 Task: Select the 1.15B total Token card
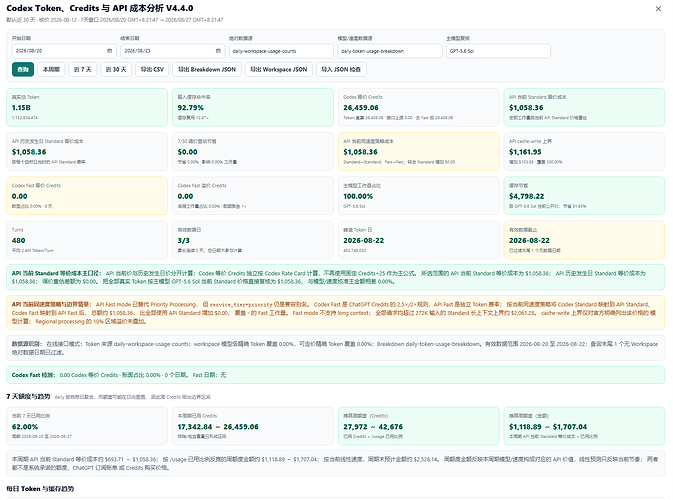(x=87, y=107)
